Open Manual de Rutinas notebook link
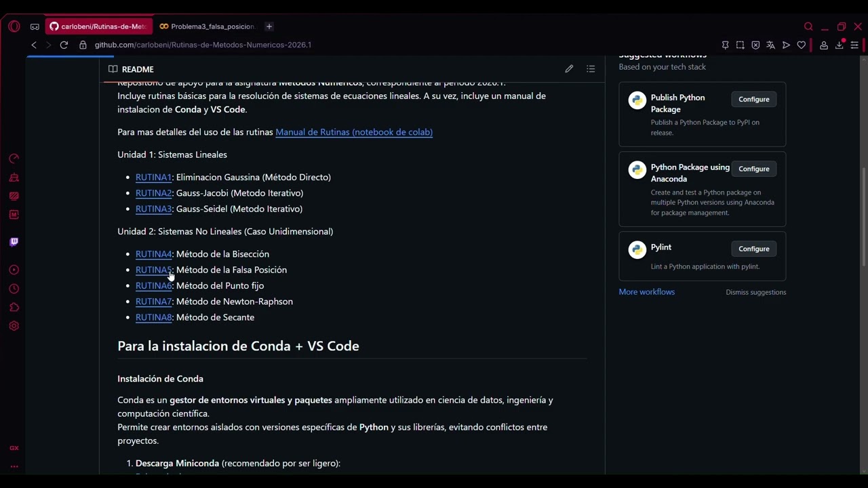This screenshot has width=868, height=488. tap(354, 132)
